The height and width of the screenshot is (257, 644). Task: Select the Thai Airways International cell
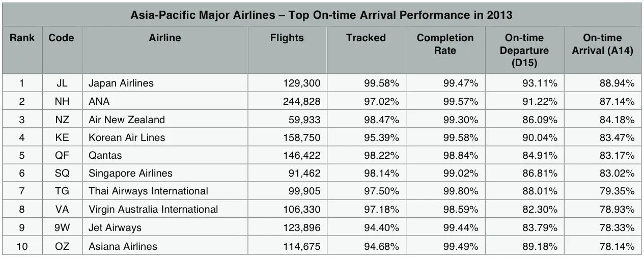tap(148, 191)
